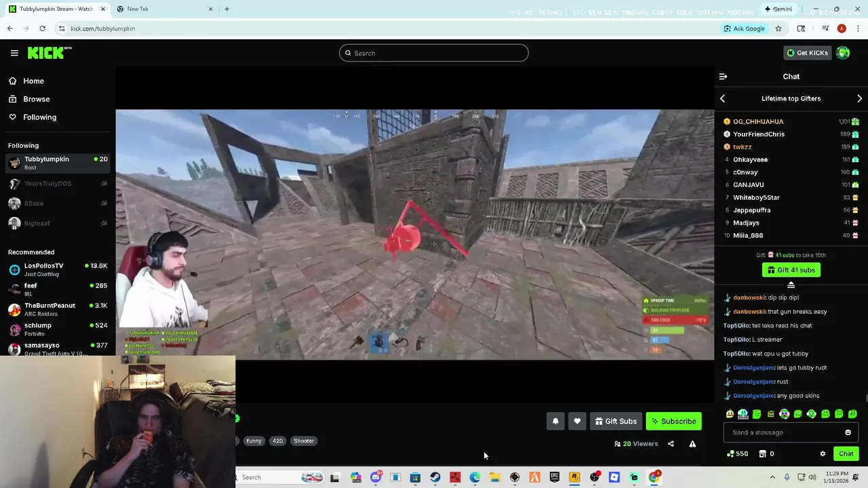868x488 pixels.
Task: Open the hamburger sidebar menu
Action: coord(14,53)
